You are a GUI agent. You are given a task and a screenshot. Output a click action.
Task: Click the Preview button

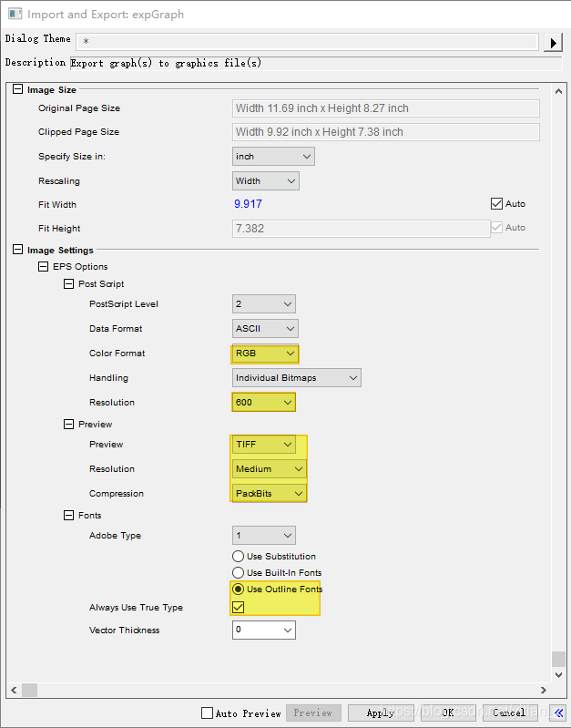313,713
